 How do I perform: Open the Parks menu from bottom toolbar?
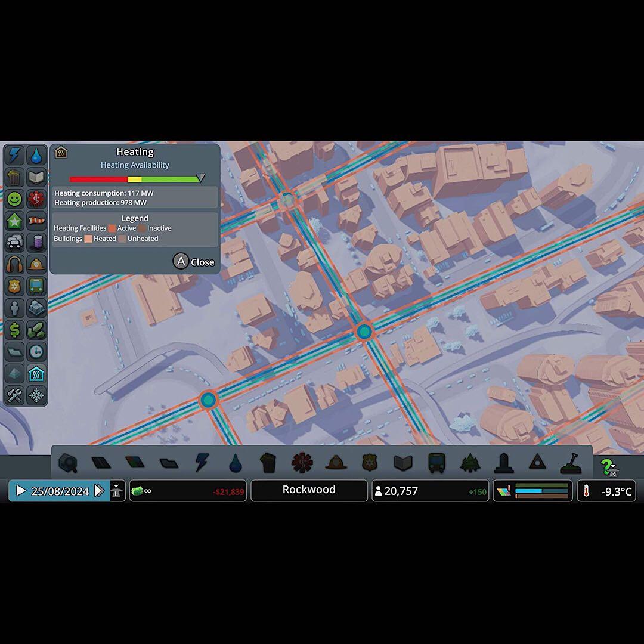click(x=470, y=463)
